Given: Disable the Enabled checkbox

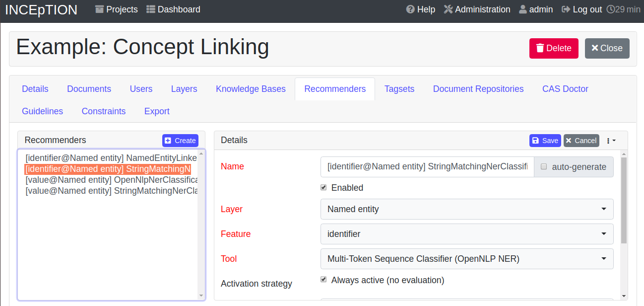Looking at the screenshot, I should pos(323,187).
